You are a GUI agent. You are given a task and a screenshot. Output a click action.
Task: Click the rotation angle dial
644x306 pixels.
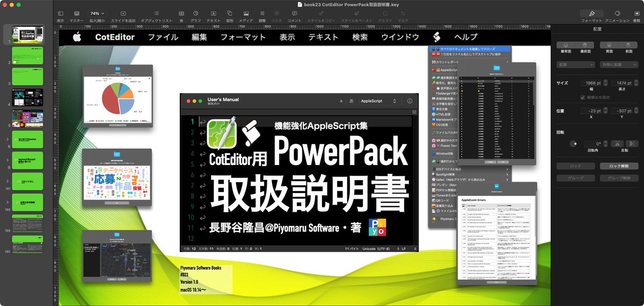(x=574, y=144)
